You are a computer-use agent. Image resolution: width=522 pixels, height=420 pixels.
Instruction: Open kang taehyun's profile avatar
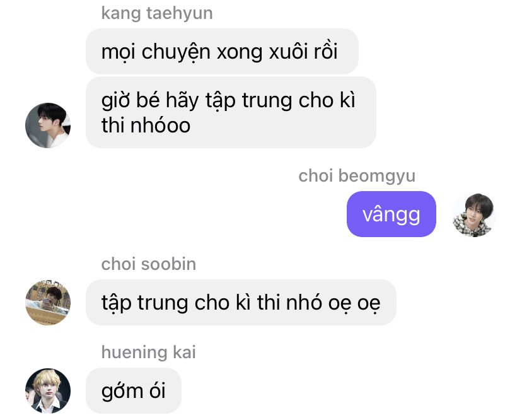(x=48, y=125)
